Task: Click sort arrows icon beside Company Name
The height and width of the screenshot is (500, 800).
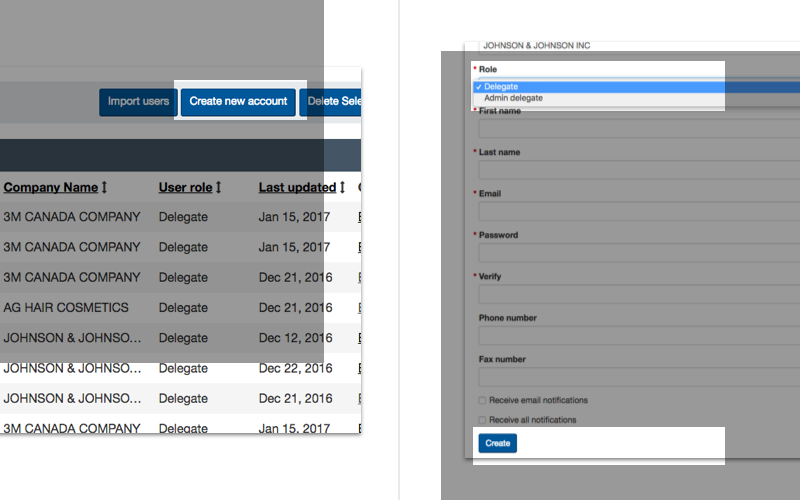Action: 104,188
